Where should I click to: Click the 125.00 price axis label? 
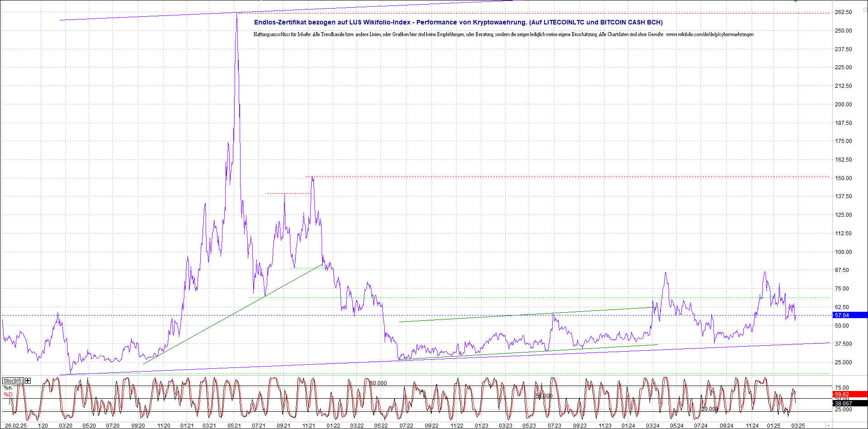pyautogui.click(x=843, y=215)
